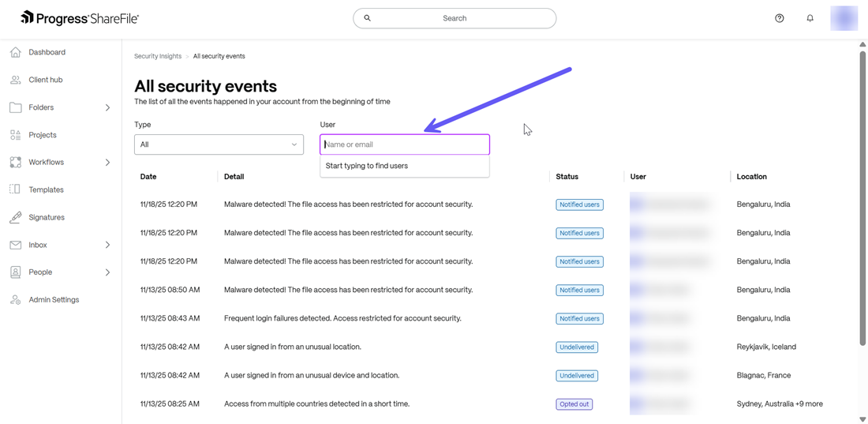Click the Dashboard home icon in sidebar
Viewport: 868px width, 424px height.
pyautogui.click(x=15, y=52)
